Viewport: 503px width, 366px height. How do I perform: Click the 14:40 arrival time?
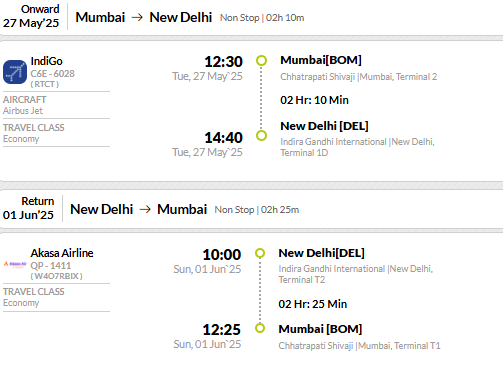223,138
